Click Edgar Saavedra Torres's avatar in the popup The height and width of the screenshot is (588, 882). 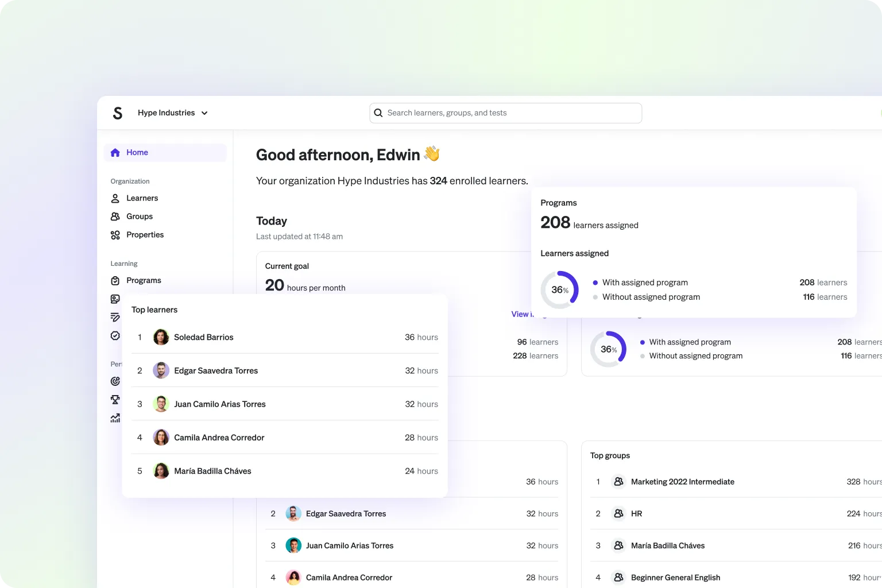pyautogui.click(x=161, y=370)
